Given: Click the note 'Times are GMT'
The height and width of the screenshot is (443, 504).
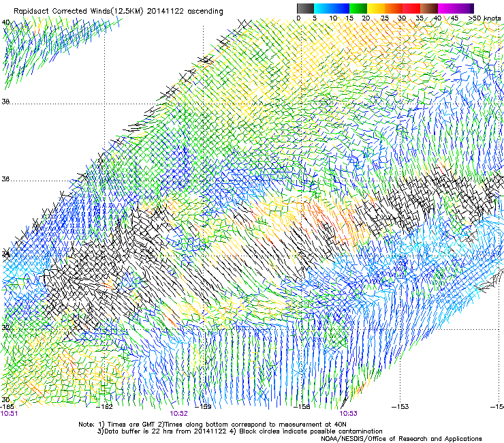Looking at the screenshot, I should click(131, 425).
